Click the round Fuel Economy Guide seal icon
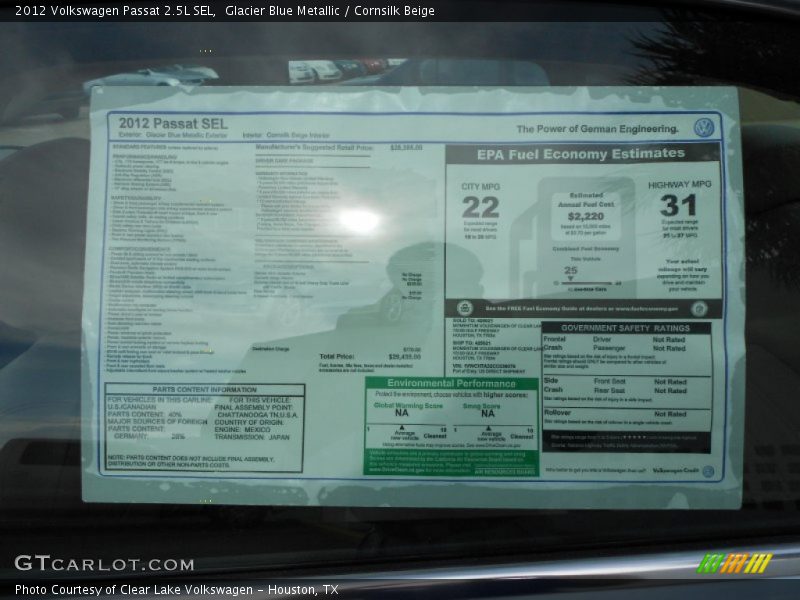The image size is (800, 600). tap(464, 306)
